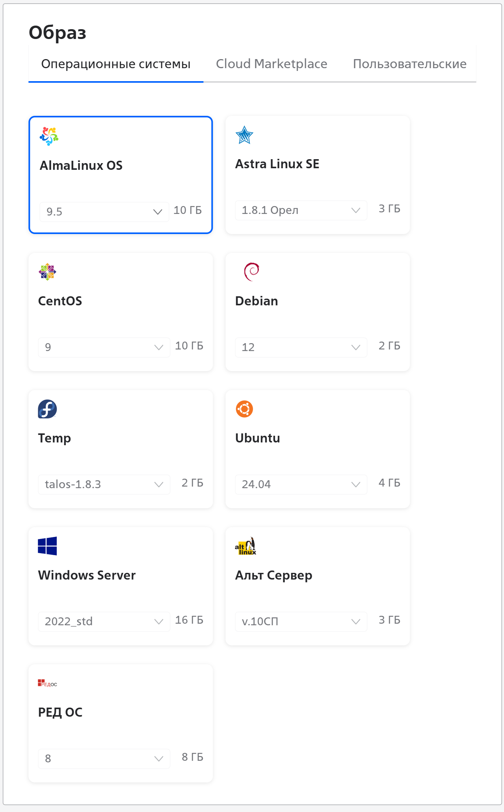Expand Astra Linux 1.8.1 Орел version list
504x812 pixels.
click(301, 210)
